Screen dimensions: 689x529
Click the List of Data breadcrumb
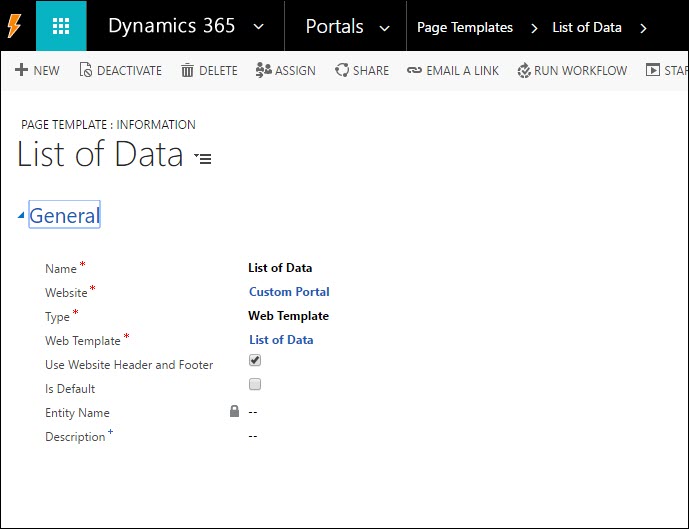pos(587,27)
